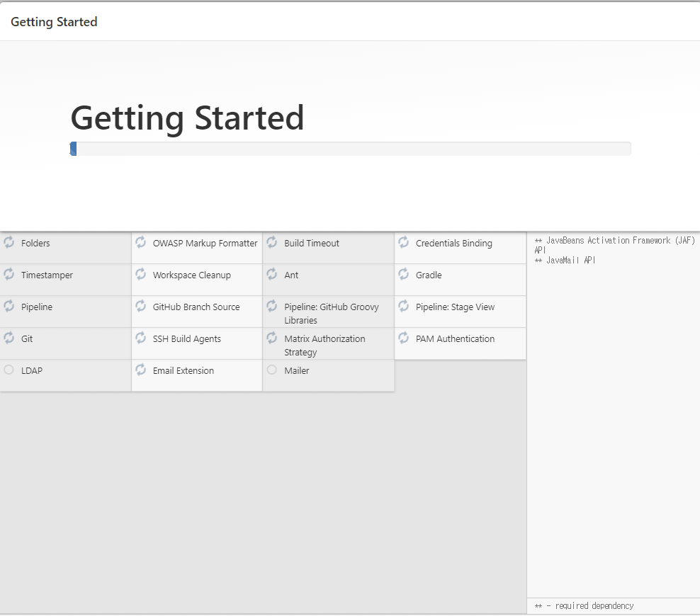Click the install icon beside Gradle
700x616 pixels.
(x=404, y=274)
